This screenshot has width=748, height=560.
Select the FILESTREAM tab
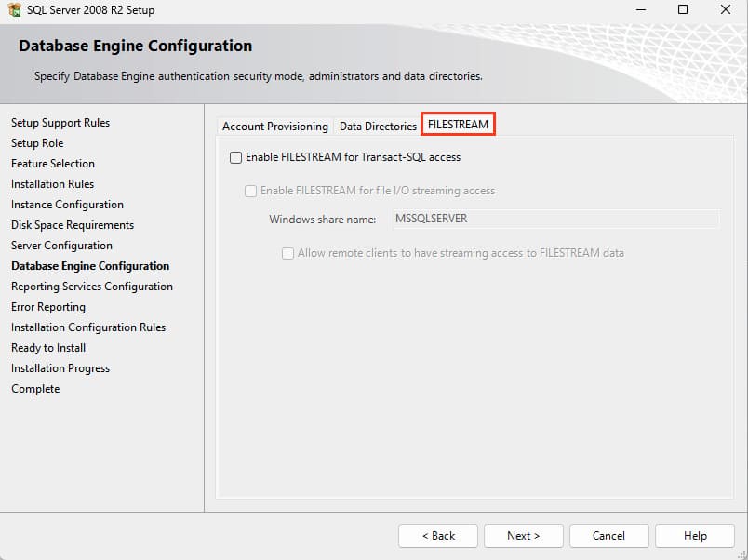point(458,125)
